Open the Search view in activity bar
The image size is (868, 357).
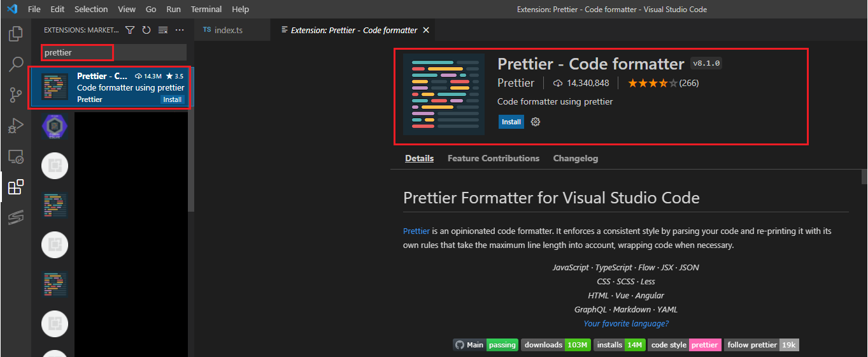[x=16, y=64]
